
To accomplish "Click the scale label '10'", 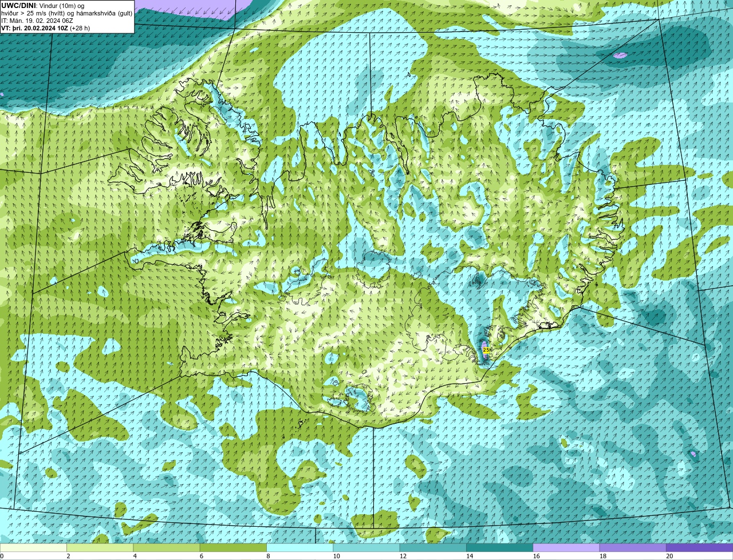I will (336, 556).
